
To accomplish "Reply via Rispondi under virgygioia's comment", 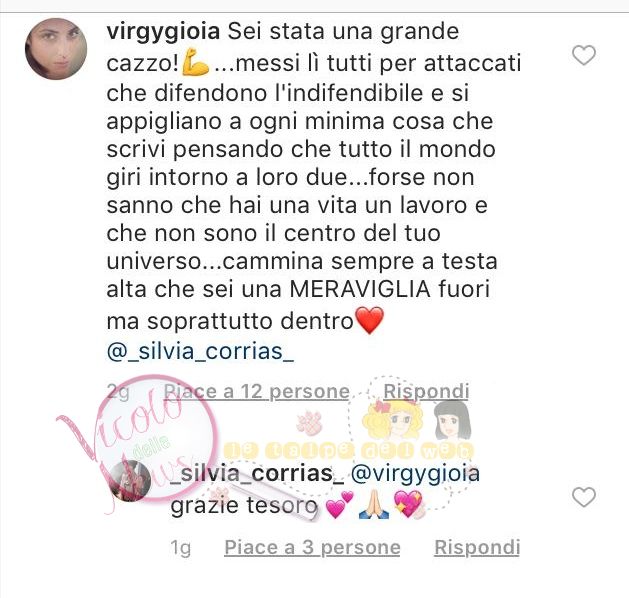I will 426,391.
